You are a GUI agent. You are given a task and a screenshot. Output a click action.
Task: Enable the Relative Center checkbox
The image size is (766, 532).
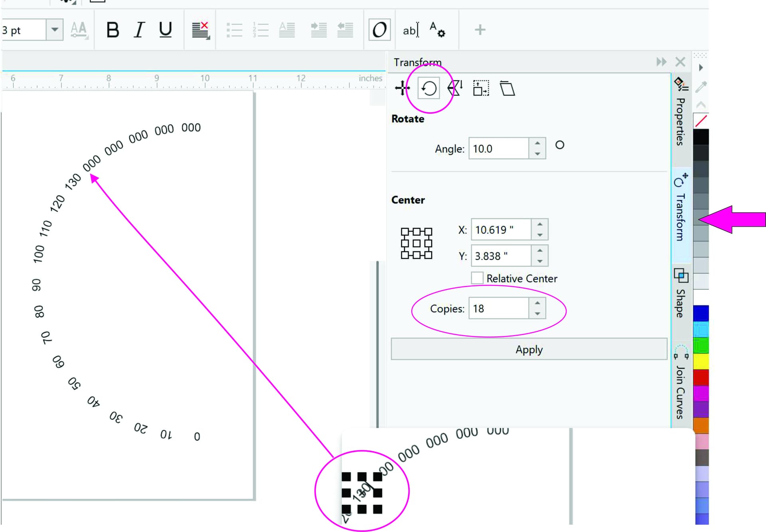point(477,278)
